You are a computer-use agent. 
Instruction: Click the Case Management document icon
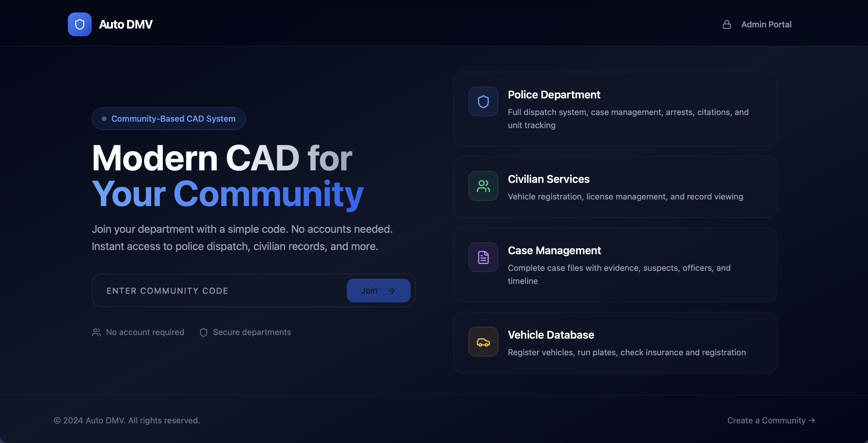click(483, 257)
